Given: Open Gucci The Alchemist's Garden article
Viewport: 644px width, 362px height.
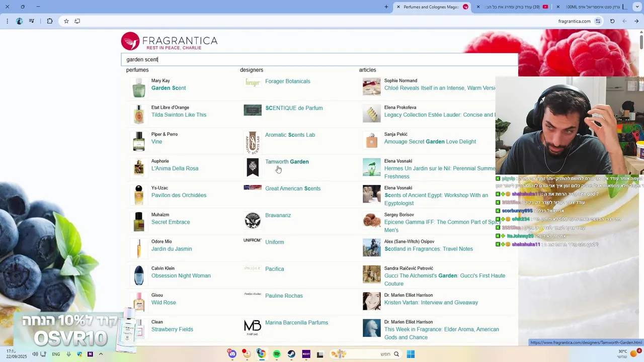Looking at the screenshot, I should click(445, 280).
